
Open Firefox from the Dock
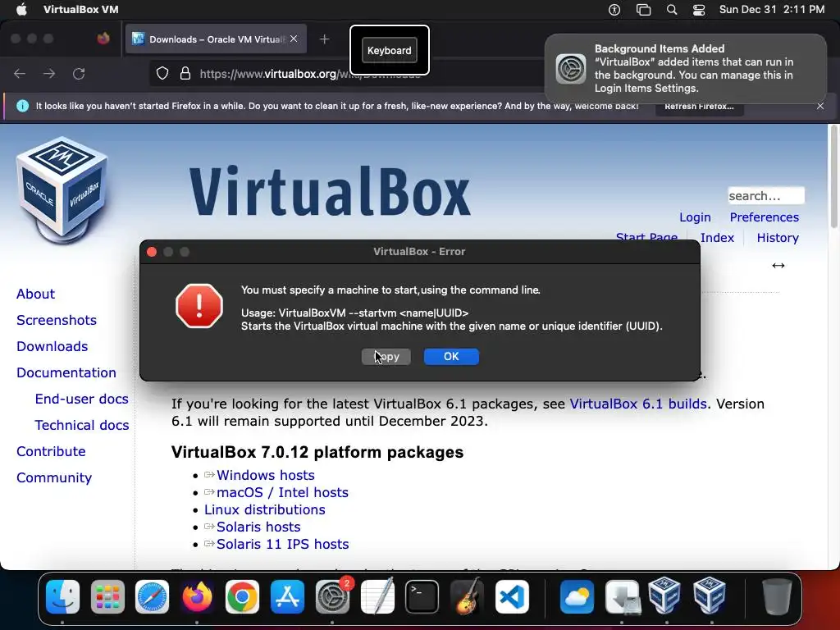(197, 596)
